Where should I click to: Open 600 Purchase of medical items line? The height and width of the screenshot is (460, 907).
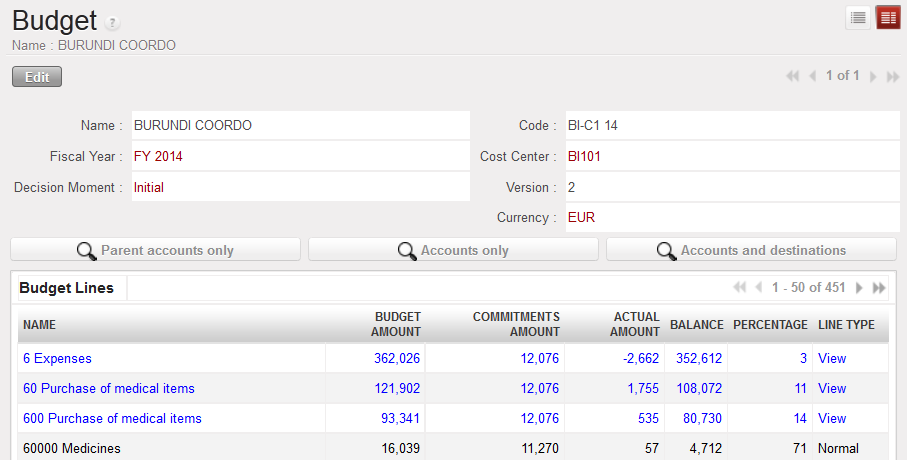tap(112, 418)
